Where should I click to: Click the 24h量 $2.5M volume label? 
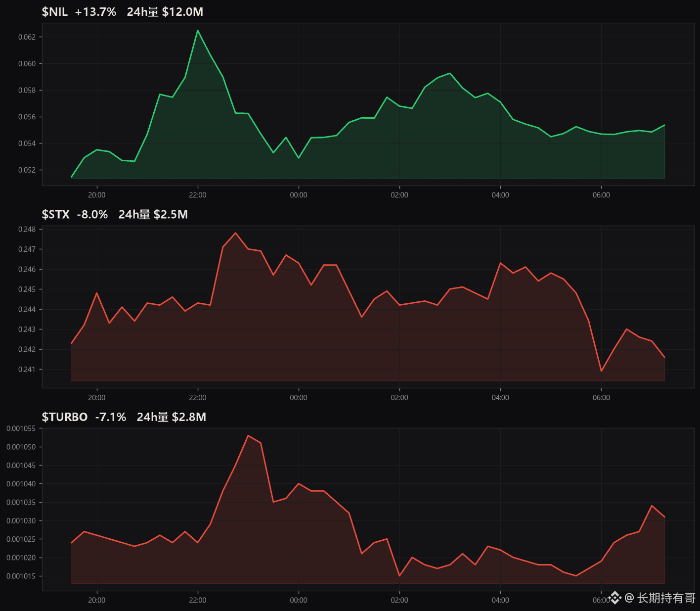[153, 214]
